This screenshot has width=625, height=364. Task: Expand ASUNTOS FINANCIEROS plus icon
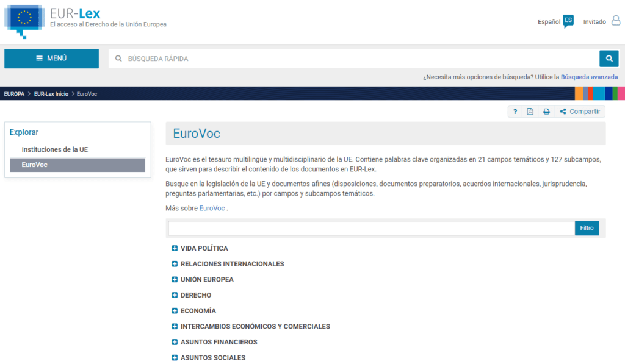(x=175, y=342)
